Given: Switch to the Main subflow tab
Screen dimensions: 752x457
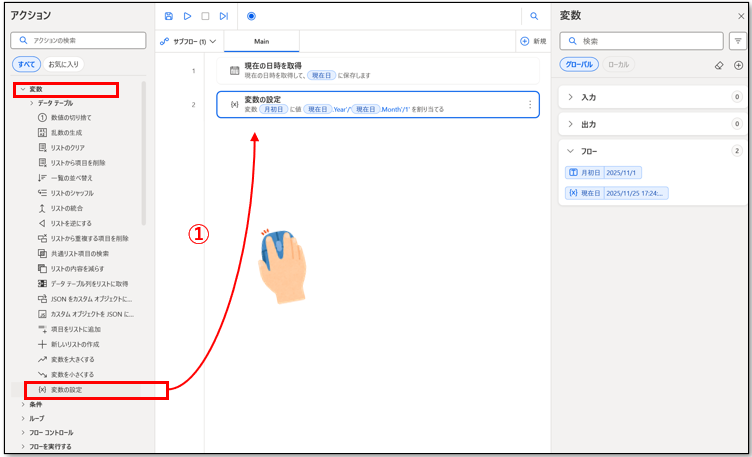Looking at the screenshot, I should coord(261,41).
